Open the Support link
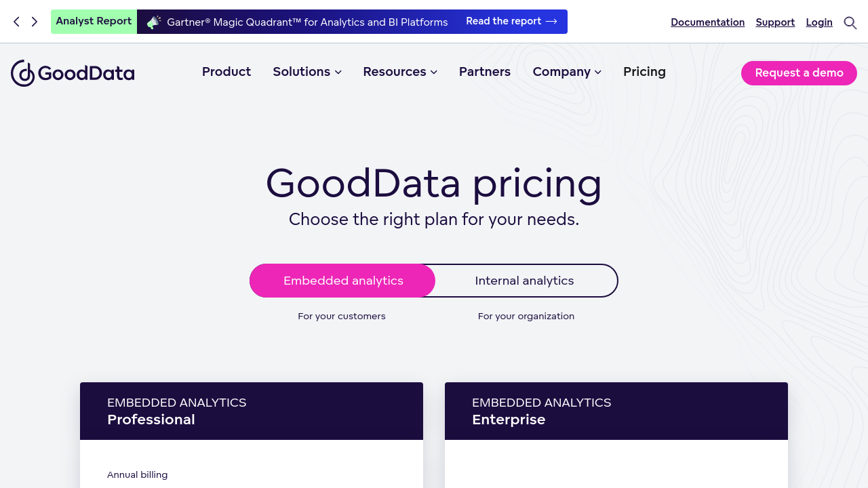Viewport: 868px width, 488px height. point(775,22)
